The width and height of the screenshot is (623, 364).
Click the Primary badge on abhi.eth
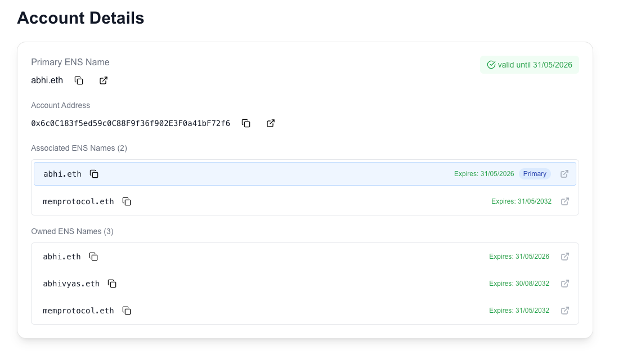coord(535,174)
